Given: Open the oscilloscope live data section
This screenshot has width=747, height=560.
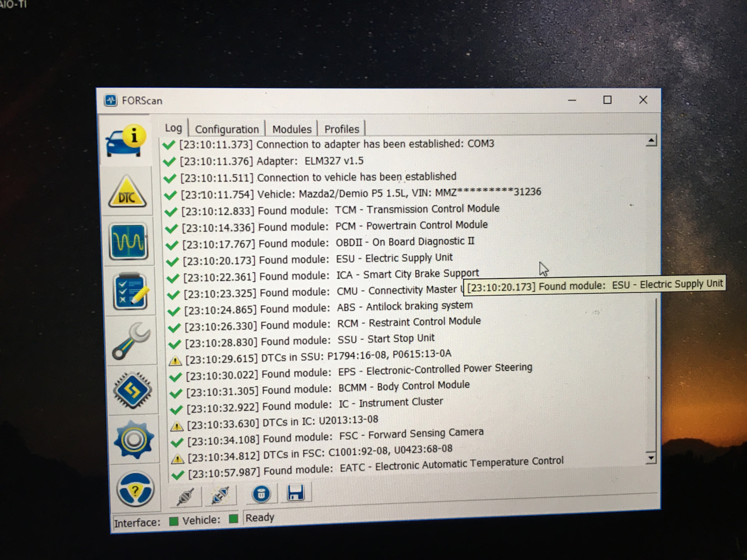Looking at the screenshot, I should click(x=128, y=241).
